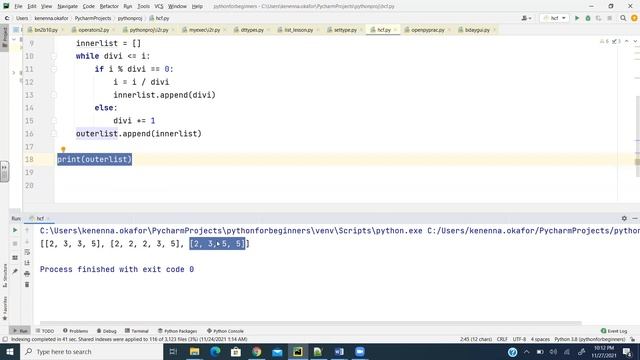Open the notification center icon
The width and height of the screenshot is (640, 360).
point(627,351)
